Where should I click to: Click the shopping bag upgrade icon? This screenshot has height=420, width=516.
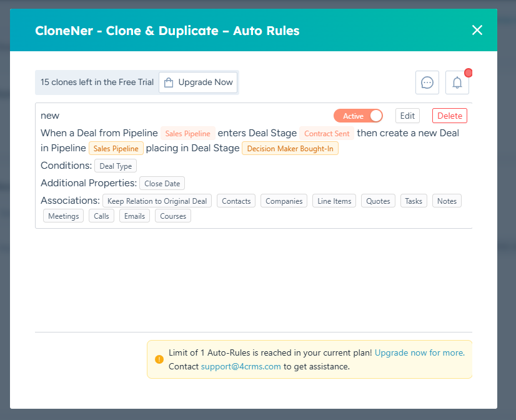pyautogui.click(x=169, y=82)
